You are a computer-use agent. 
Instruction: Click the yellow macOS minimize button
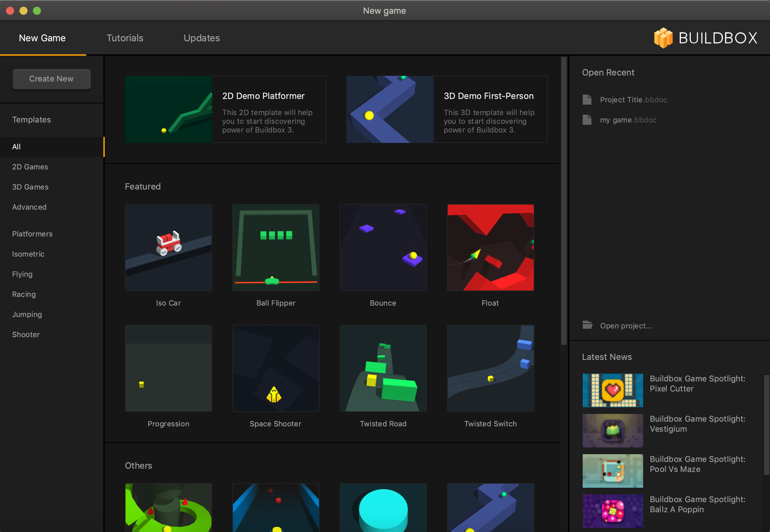[x=23, y=11]
